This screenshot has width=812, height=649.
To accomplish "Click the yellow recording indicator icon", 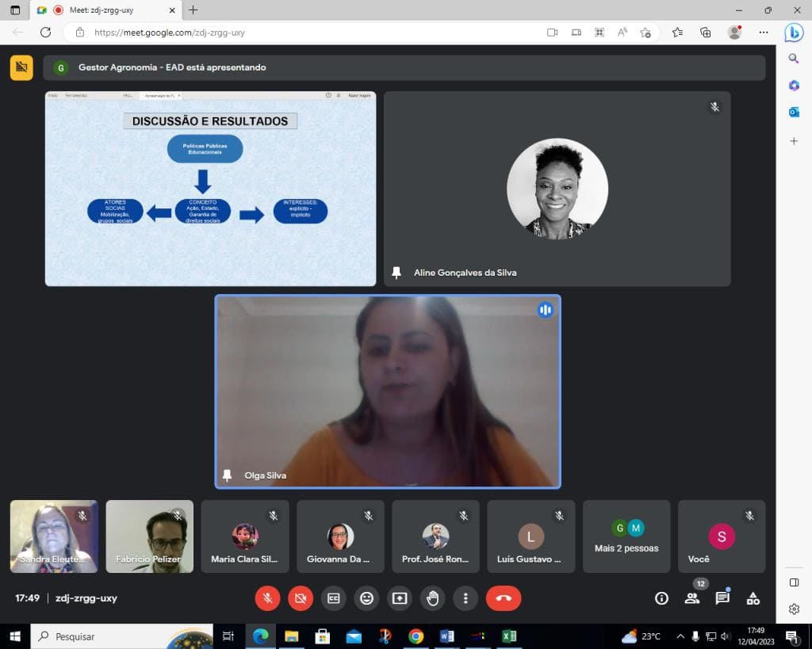I will [21, 67].
